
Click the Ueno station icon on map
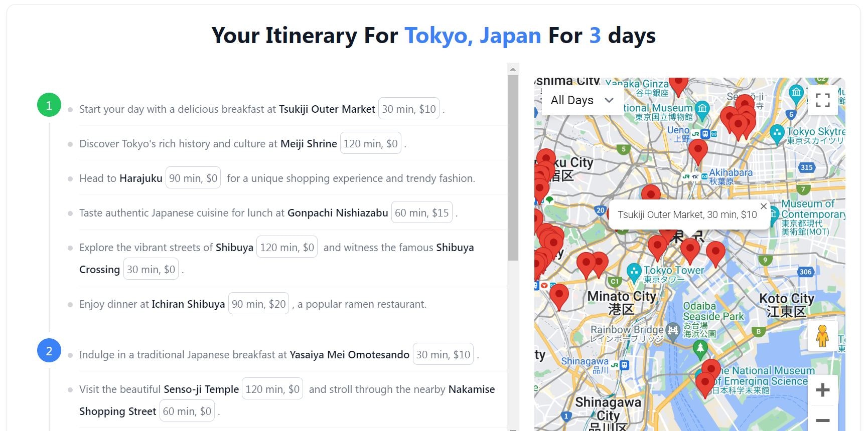704,134
